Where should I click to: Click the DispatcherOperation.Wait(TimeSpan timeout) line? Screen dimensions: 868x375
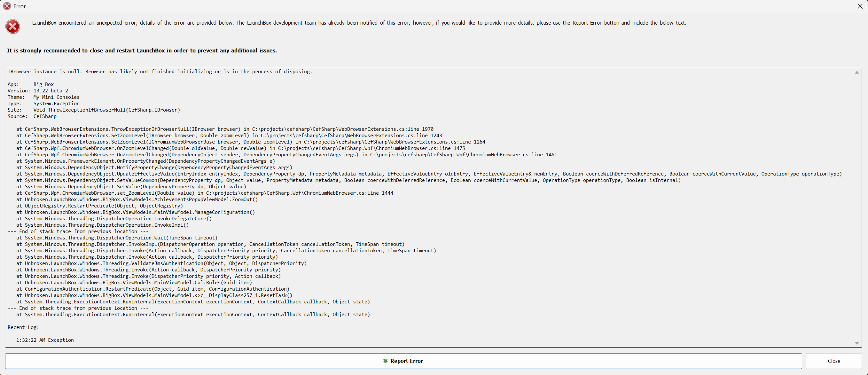coord(117,238)
